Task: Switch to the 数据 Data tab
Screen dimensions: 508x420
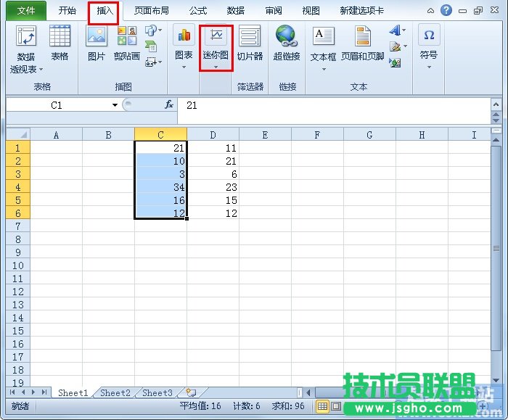Action: click(236, 11)
